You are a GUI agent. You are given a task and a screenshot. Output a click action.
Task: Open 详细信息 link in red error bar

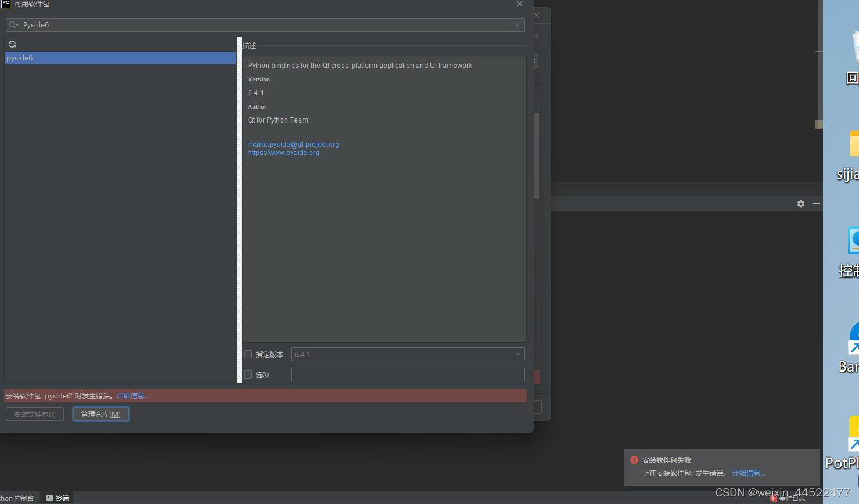point(133,396)
